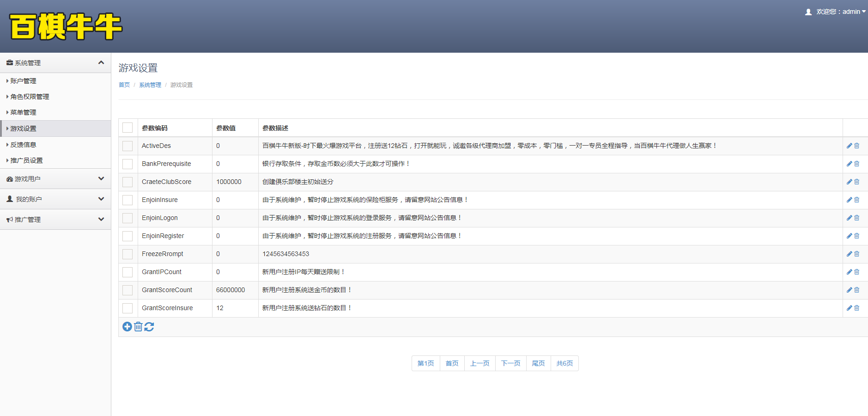
Task: Check the EnjoinLogon row checkbox
Action: point(127,218)
